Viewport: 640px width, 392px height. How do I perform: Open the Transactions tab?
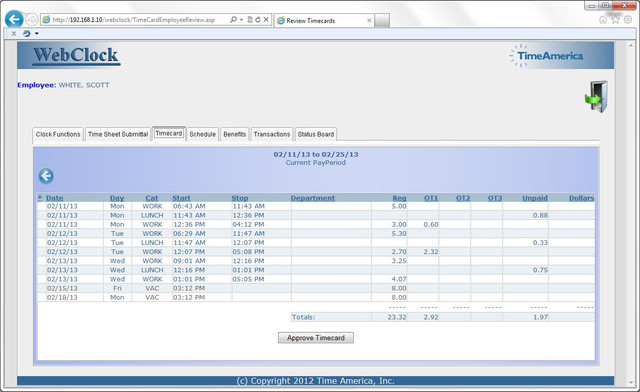click(x=272, y=134)
